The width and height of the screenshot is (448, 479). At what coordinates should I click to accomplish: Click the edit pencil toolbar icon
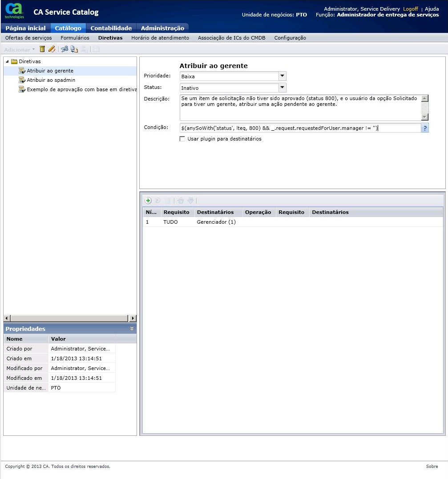point(52,49)
